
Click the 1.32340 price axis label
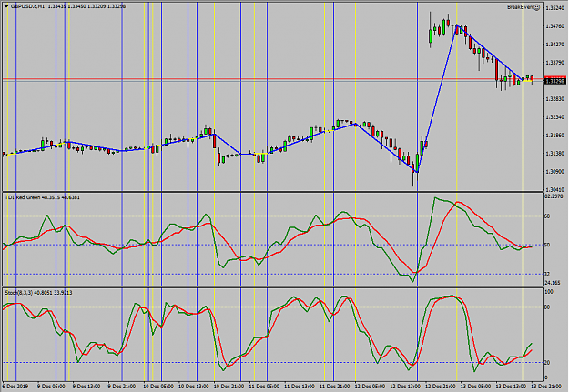tap(554, 116)
